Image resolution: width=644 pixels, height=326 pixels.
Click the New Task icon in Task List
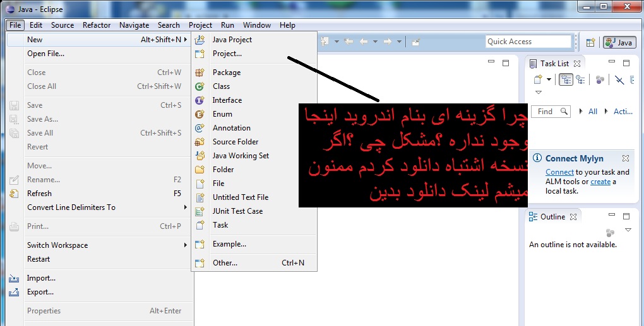click(x=538, y=79)
